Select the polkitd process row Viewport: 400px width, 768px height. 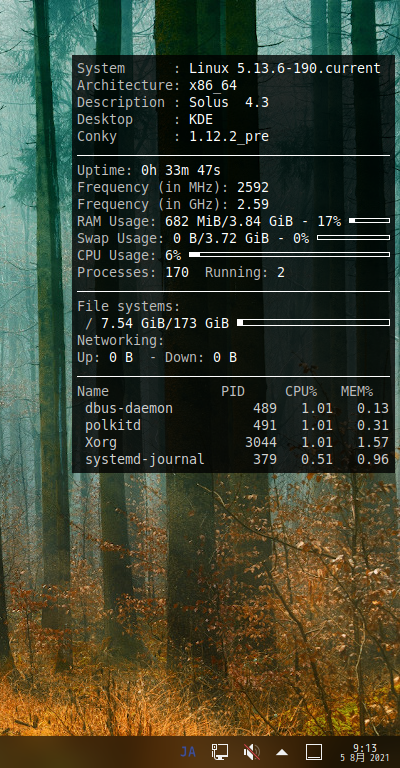(x=233, y=425)
